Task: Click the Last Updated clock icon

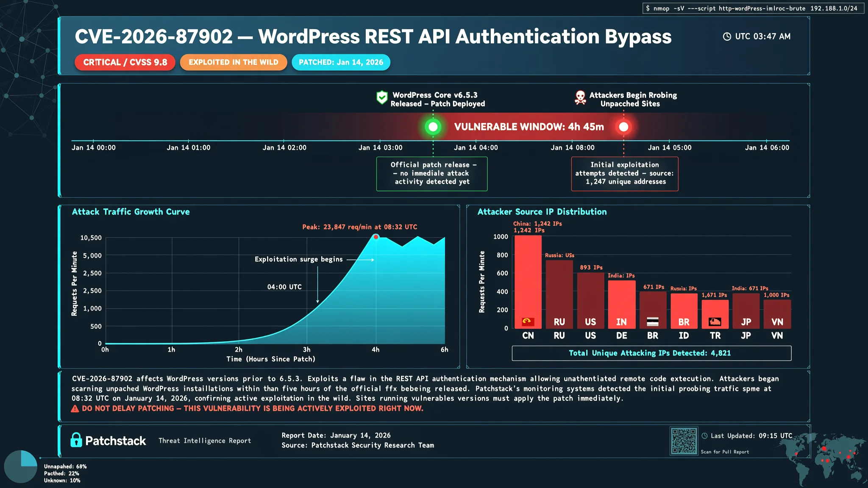Action: tap(704, 435)
